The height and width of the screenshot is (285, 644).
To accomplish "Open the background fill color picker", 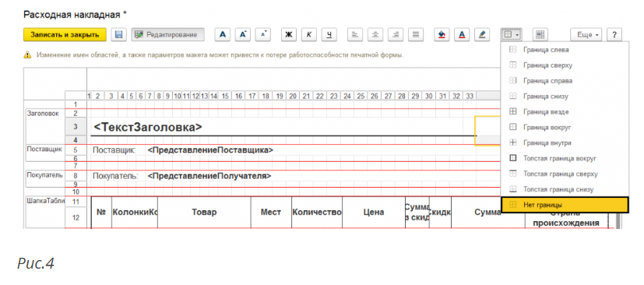I will click(x=442, y=34).
